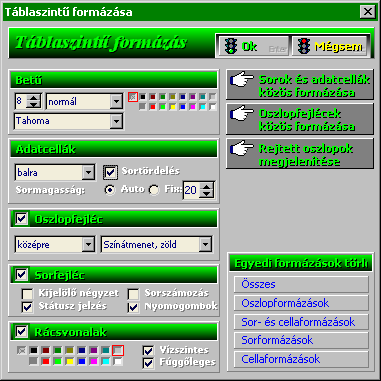This screenshot has height=381, width=381.
Task: Click the Cellaformázások button
Action: pyautogui.click(x=301, y=359)
